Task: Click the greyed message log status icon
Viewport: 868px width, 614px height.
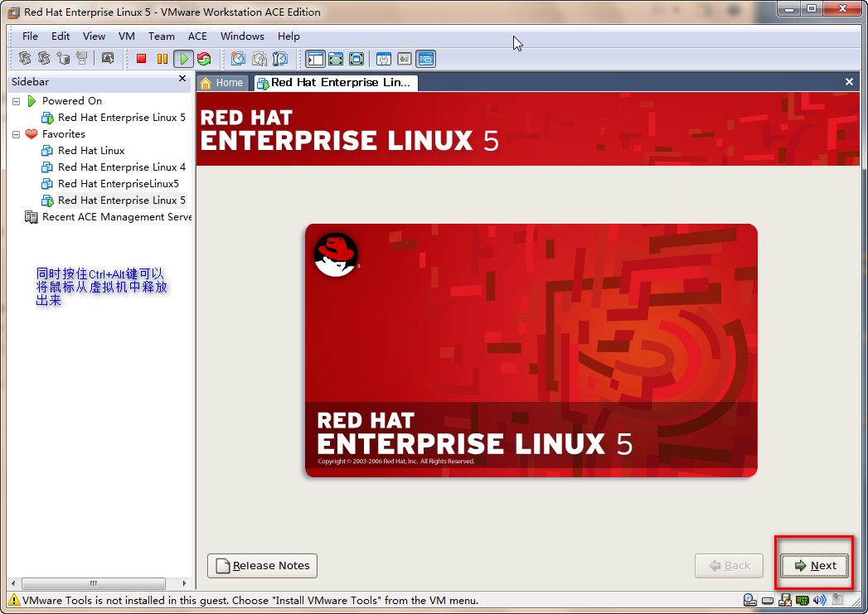Action: pyautogui.click(x=837, y=600)
